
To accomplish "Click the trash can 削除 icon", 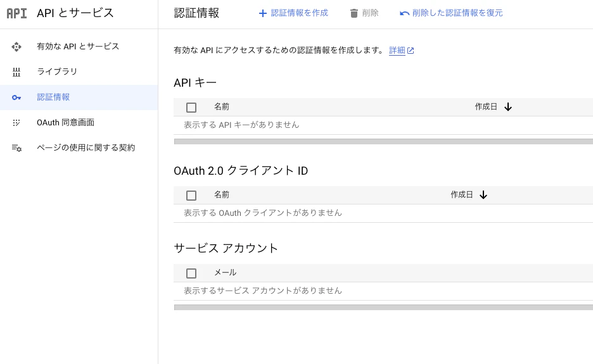I will click(x=354, y=13).
